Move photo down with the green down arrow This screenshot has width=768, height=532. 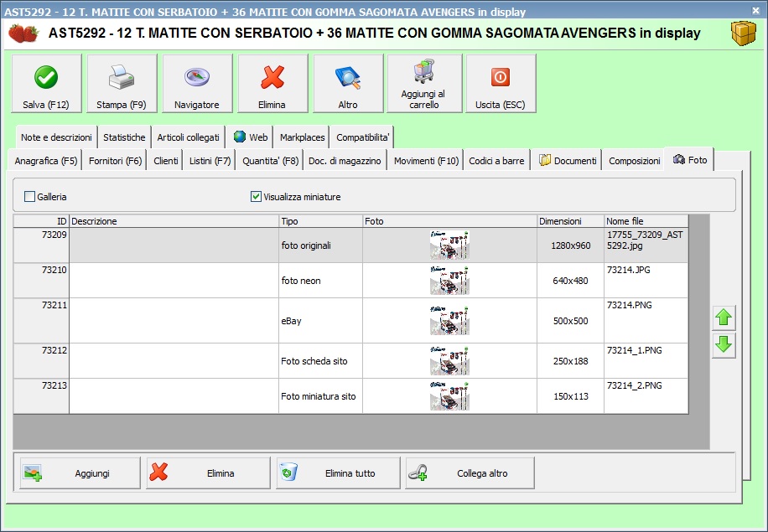[724, 345]
